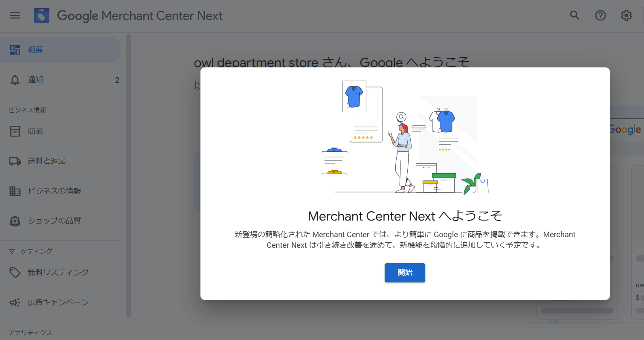
Task: Open the ショップの品質 shop quality badge icon
Action: click(x=15, y=221)
